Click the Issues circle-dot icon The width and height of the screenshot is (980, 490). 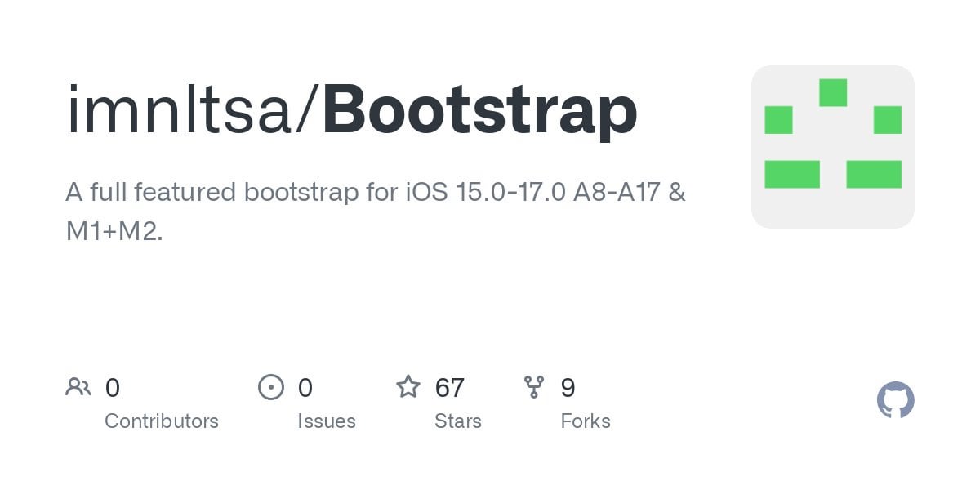click(270, 387)
